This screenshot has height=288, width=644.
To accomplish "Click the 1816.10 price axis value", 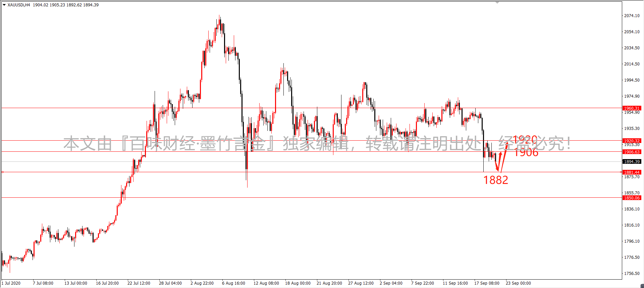I will point(632,225).
